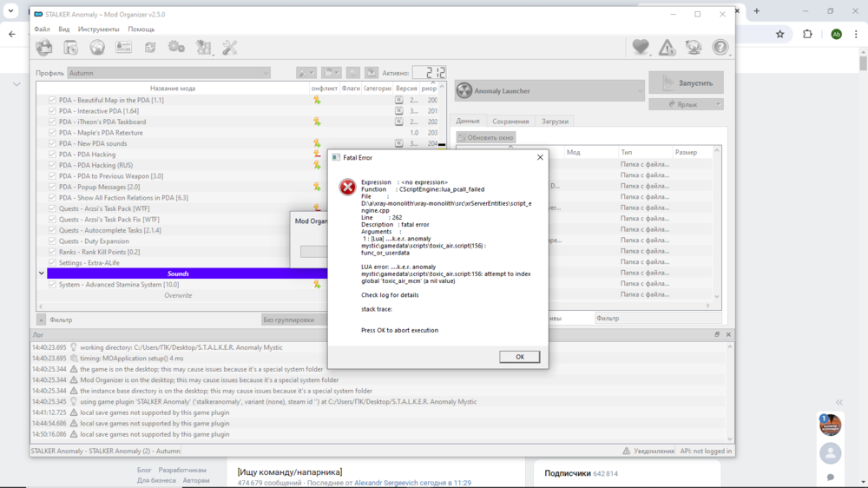This screenshot has height=488, width=868.
Task: Open the executables gears icon
Action: (x=176, y=47)
